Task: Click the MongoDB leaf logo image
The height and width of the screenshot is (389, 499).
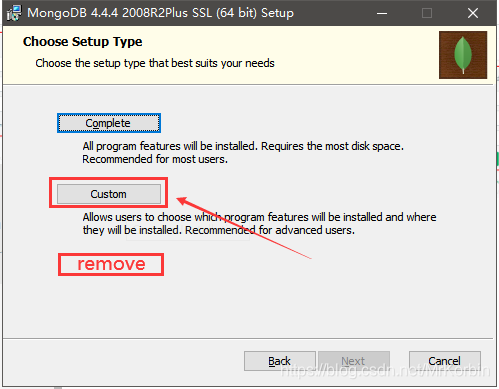Action: tap(463, 55)
